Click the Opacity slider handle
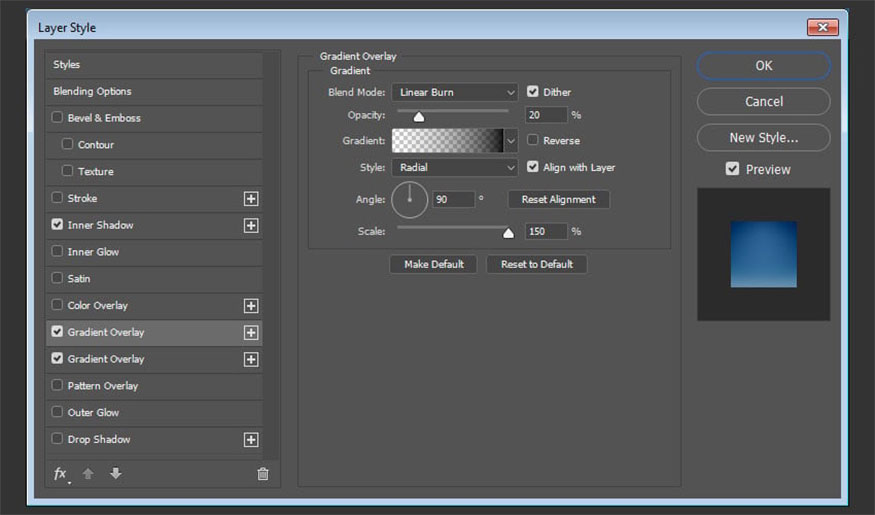 (419, 116)
